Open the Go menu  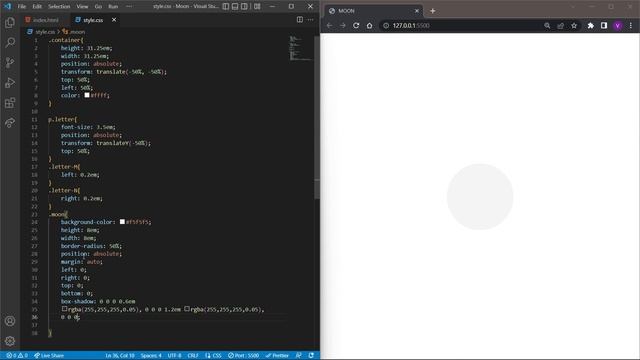pyautogui.click(x=98, y=6)
